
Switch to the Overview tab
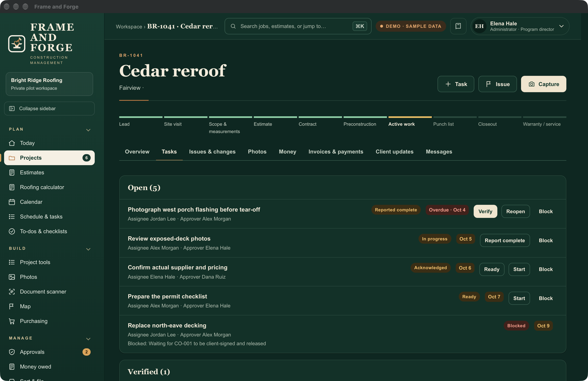click(x=137, y=152)
